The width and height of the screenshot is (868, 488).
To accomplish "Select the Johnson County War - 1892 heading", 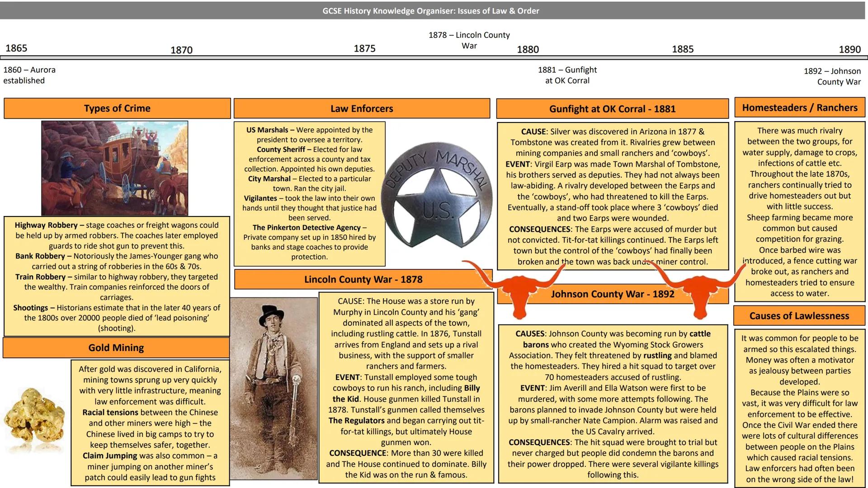I will point(613,294).
